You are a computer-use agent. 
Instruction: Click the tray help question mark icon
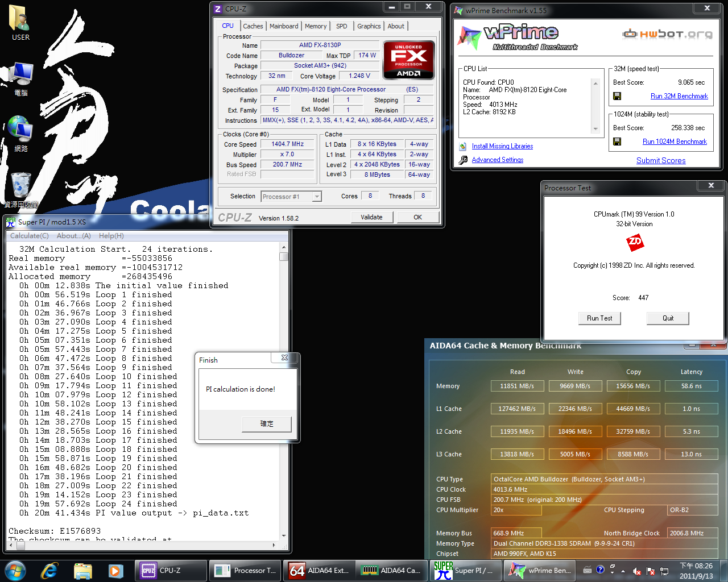pyautogui.click(x=600, y=569)
